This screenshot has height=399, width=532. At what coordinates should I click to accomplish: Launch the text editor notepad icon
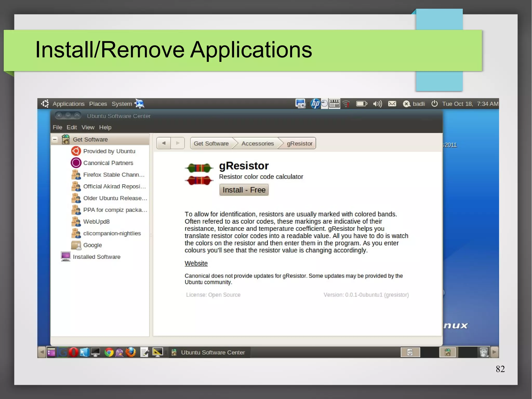pos(144,352)
